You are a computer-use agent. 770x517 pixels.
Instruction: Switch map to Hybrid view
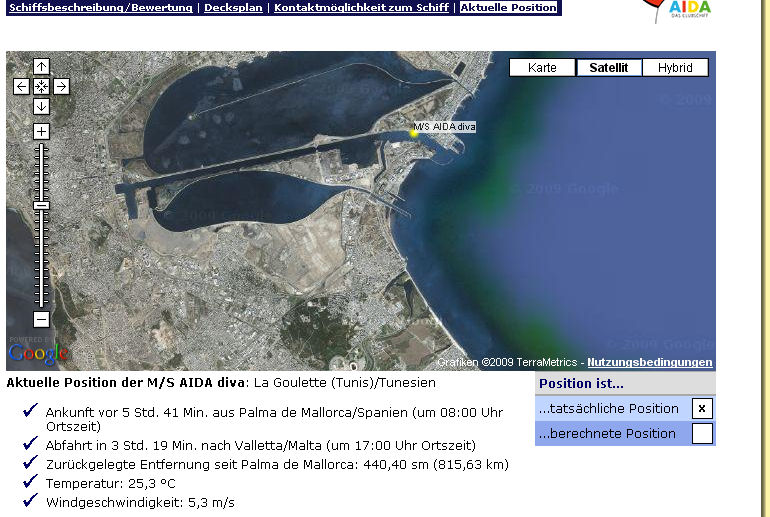[675, 68]
